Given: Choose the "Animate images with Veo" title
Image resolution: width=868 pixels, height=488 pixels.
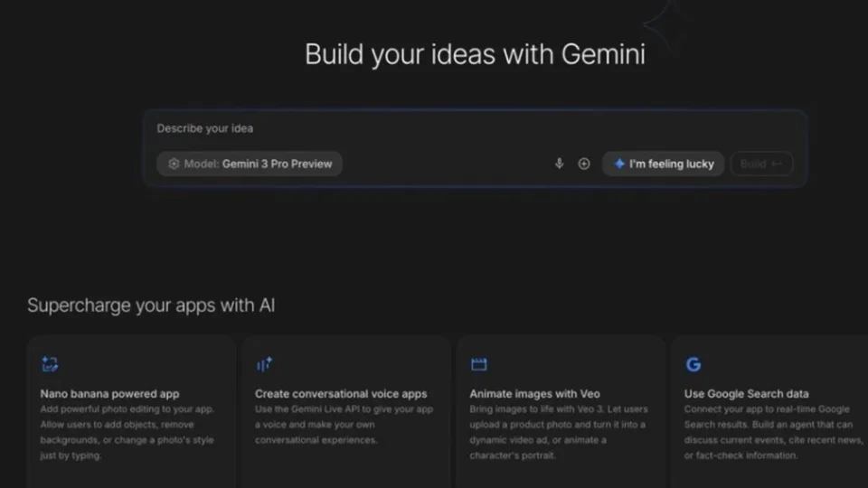Looking at the screenshot, I should pyautogui.click(x=534, y=394).
